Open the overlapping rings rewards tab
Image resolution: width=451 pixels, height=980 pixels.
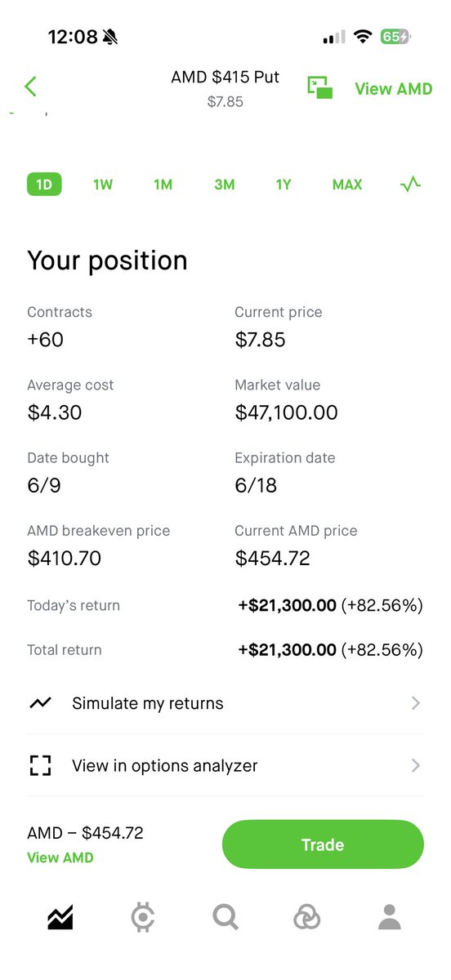307,918
